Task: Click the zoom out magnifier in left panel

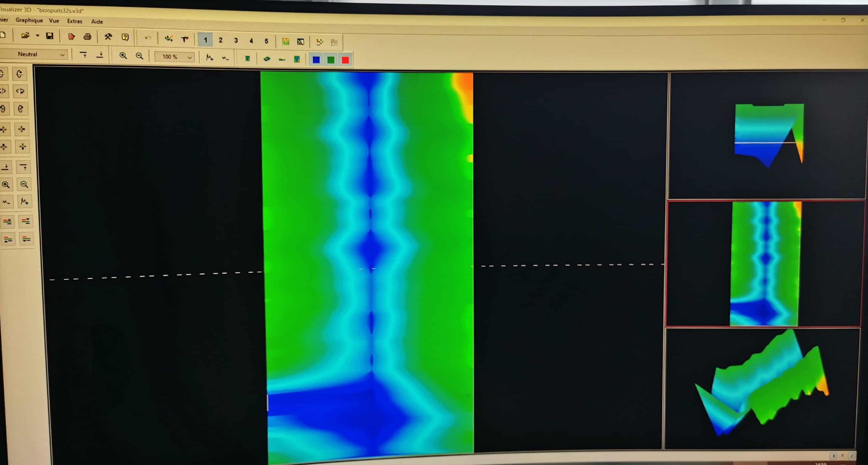Action: (x=24, y=184)
